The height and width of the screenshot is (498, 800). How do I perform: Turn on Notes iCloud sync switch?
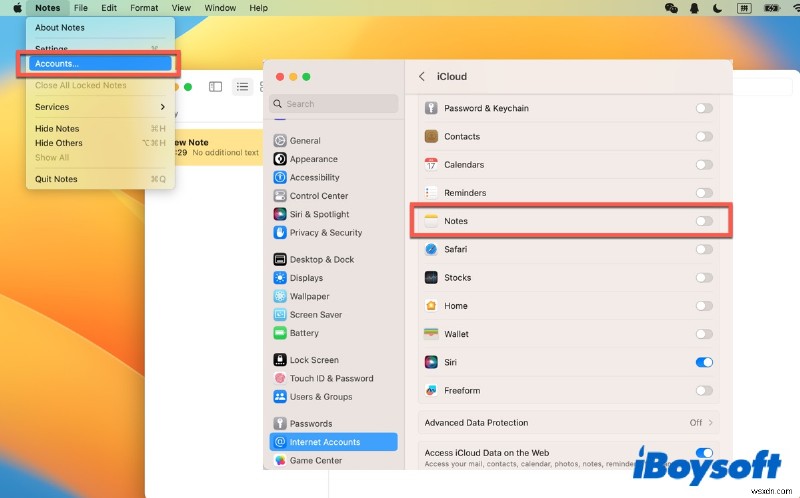(x=704, y=221)
